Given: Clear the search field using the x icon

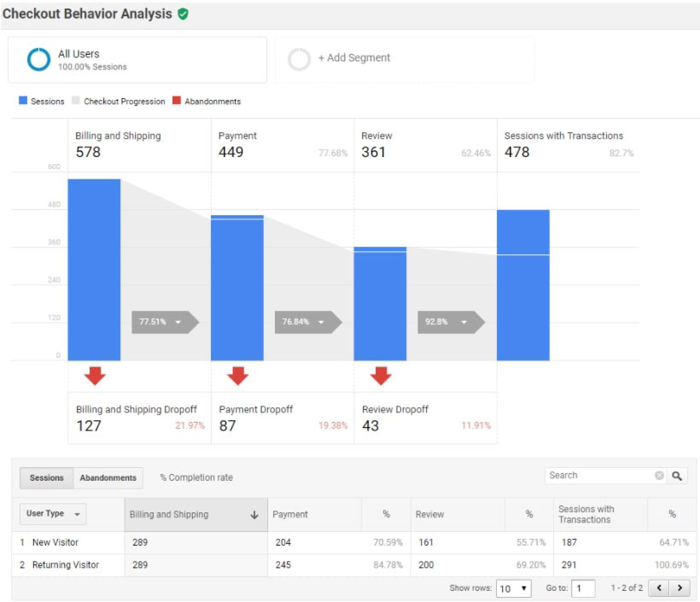Looking at the screenshot, I should pyautogui.click(x=658, y=475).
